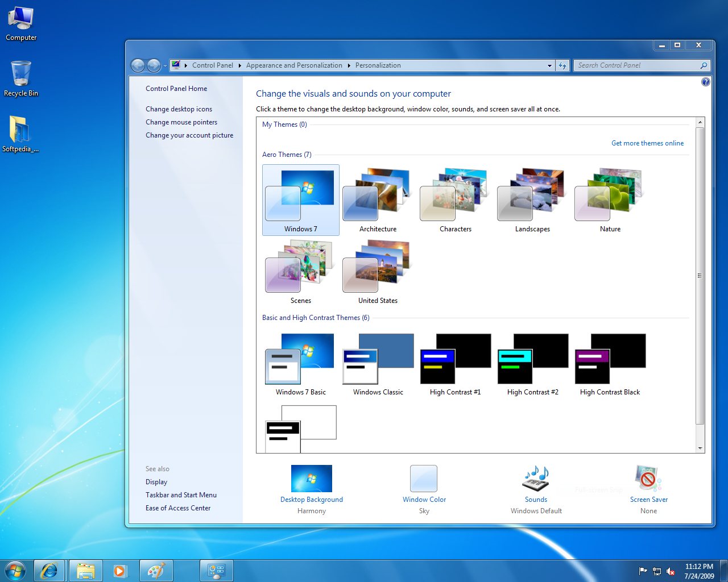Open Change your account picture
The height and width of the screenshot is (582, 728).
coord(189,135)
